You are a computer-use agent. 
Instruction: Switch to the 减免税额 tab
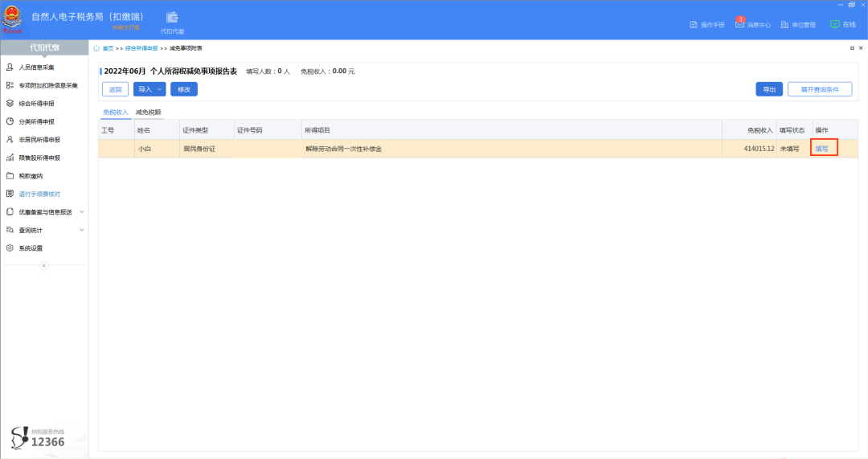pyautogui.click(x=148, y=113)
